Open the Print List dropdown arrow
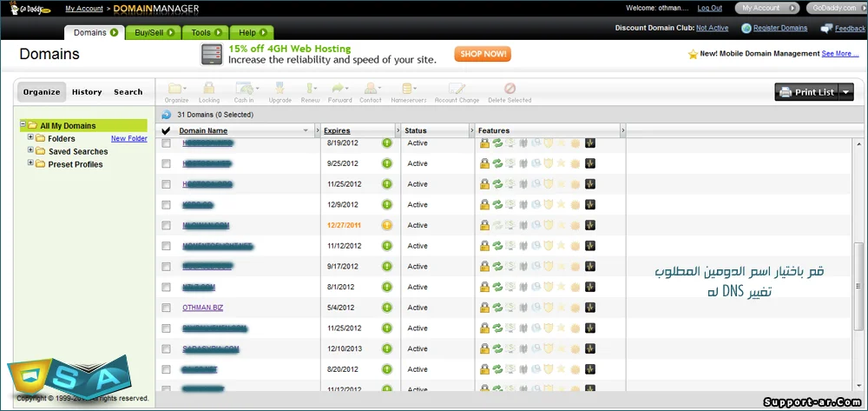Screen dimensions: 868x411 tap(846, 92)
